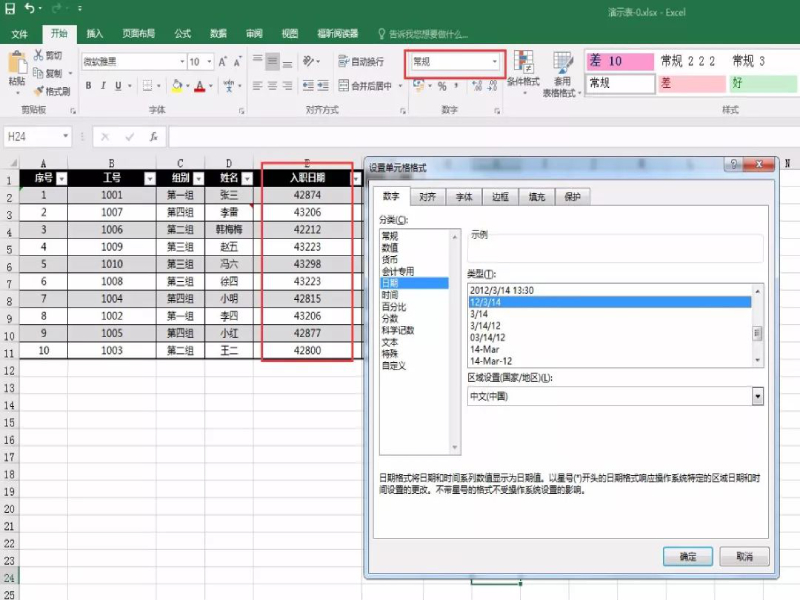Expand the 区域设置 locale dropdown

[757, 396]
